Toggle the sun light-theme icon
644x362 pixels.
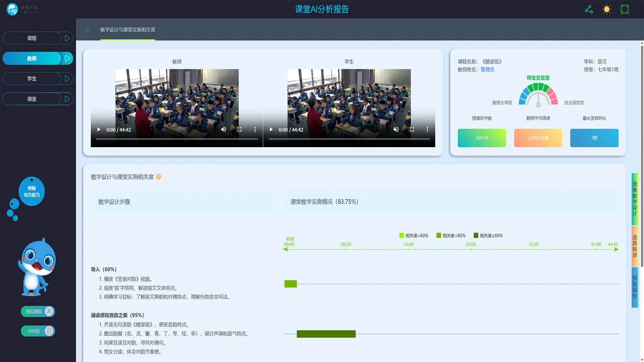pyautogui.click(x=607, y=9)
